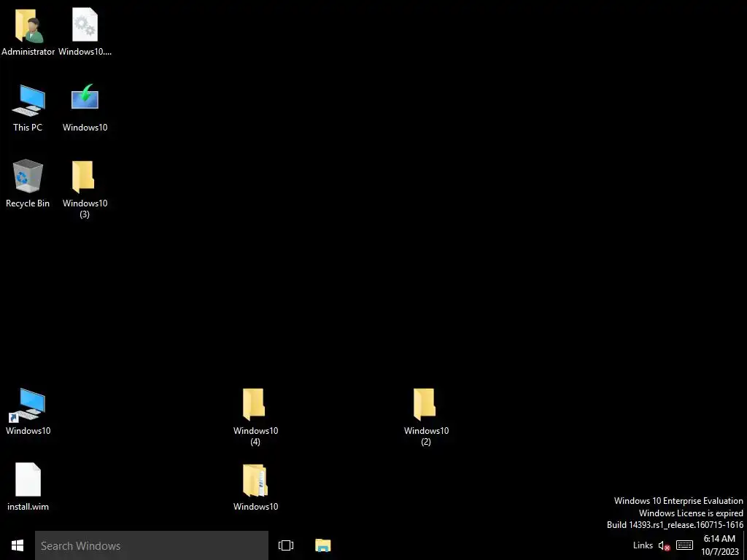Click the Search Windows box
The height and width of the screenshot is (560, 747).
(x=152, y=545)
